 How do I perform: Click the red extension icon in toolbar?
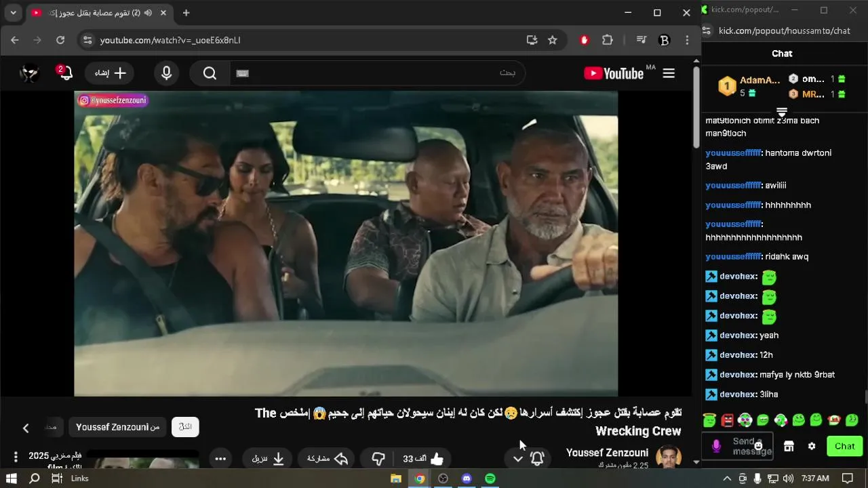pyautogui.click(x=585, y=40)
